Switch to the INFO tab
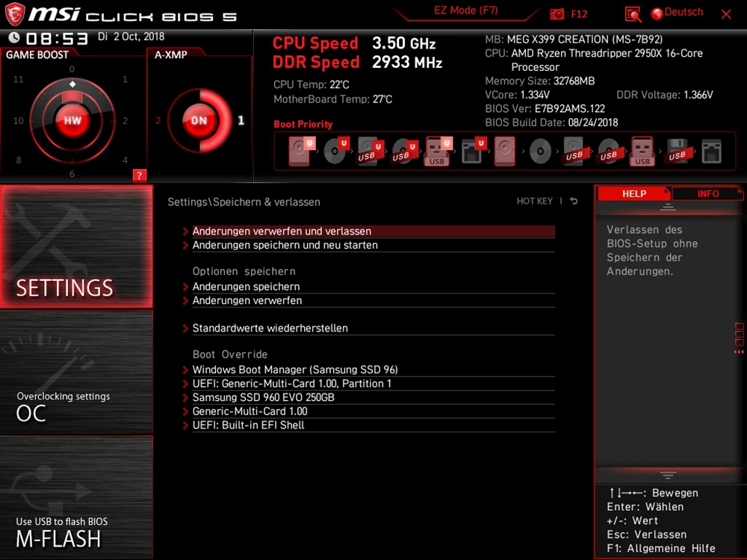The width and height of the screenshot is (747, 560). point(708,193)
